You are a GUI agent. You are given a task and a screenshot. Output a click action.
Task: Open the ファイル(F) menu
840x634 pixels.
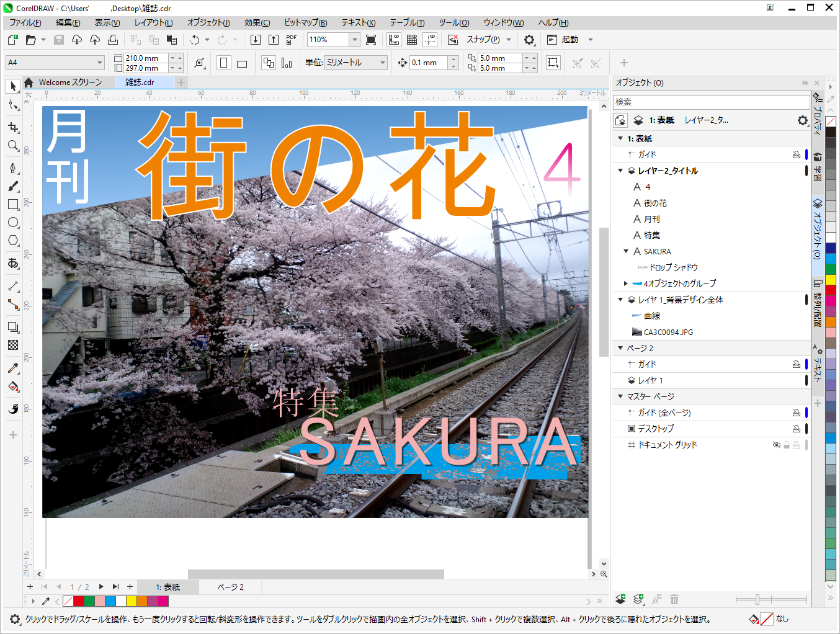pos(25,23)
